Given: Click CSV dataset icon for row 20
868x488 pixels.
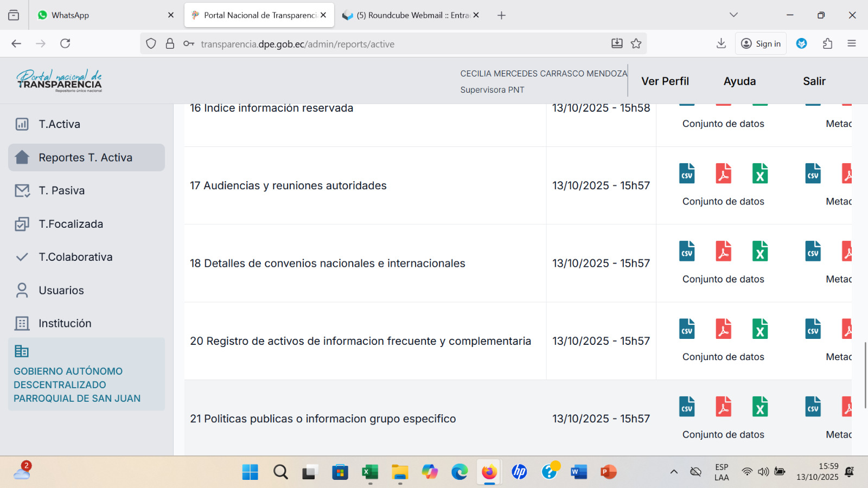Looking at the screenshot, I should pyautogui.click(x=687, y=329).
